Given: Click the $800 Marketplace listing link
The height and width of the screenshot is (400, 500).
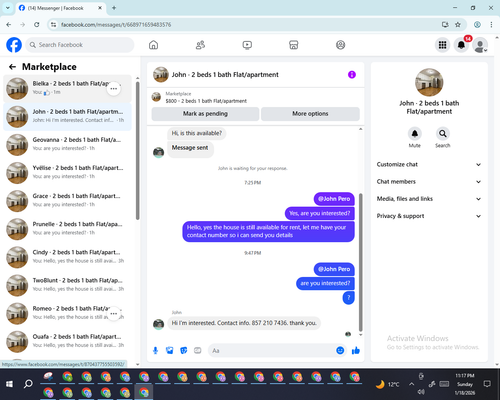Looking at the screenshot, I should coord(206,101).
